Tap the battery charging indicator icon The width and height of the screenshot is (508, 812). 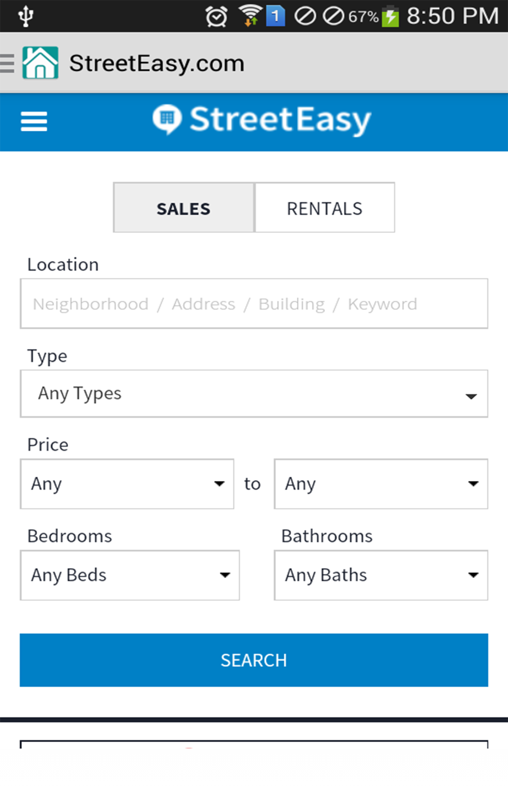click(390, 17)
